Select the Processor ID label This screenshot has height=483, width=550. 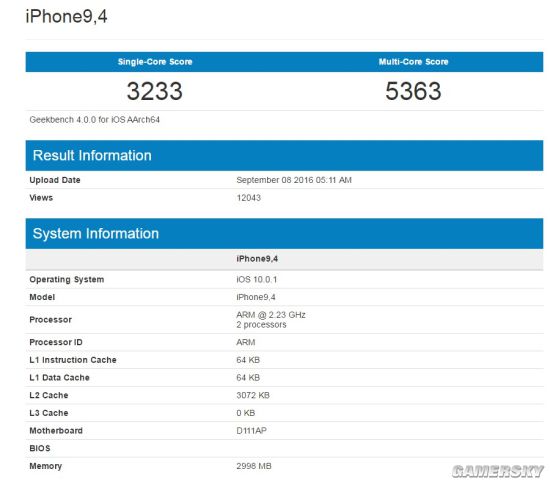56,342
